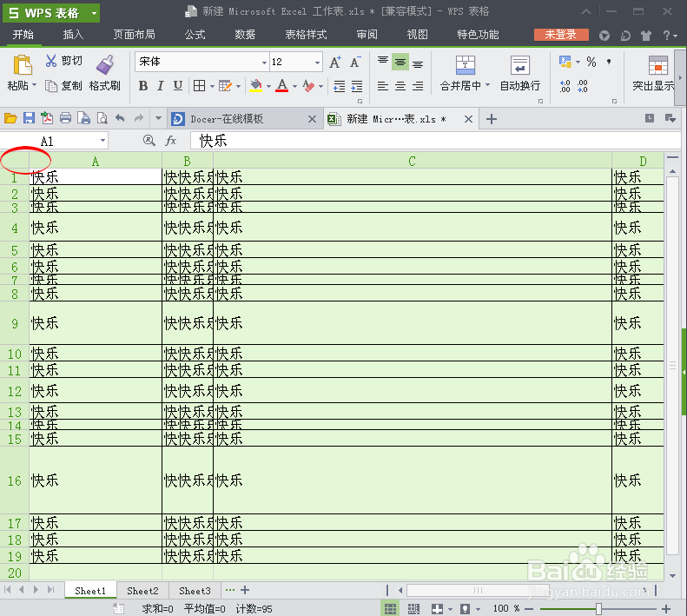Select the Format Painter brush
Screen dimensions: 687x616
pos(105,64)
